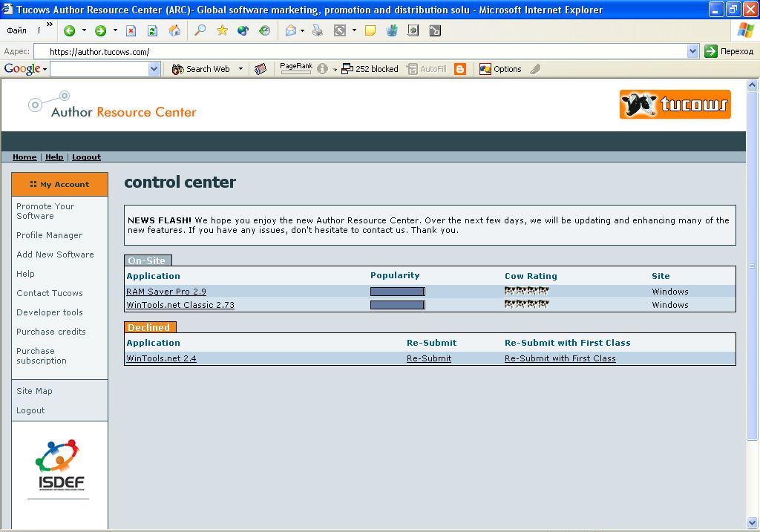Click the PageRank info icon

[x=322, y=69]
